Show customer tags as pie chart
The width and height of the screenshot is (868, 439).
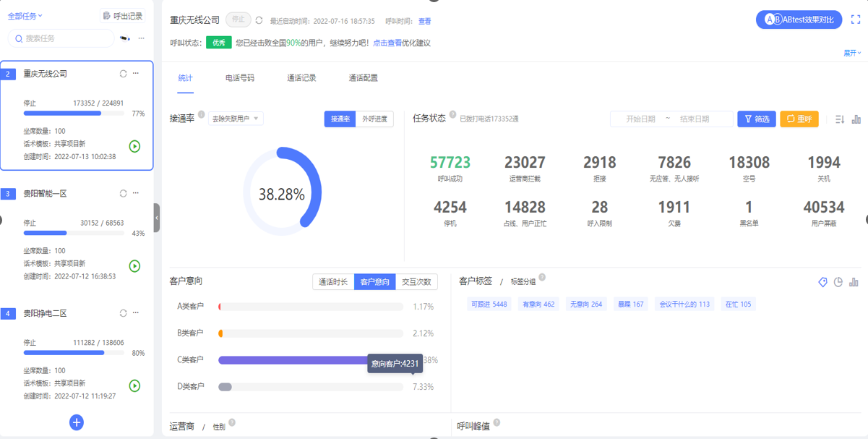click(838, 282)
